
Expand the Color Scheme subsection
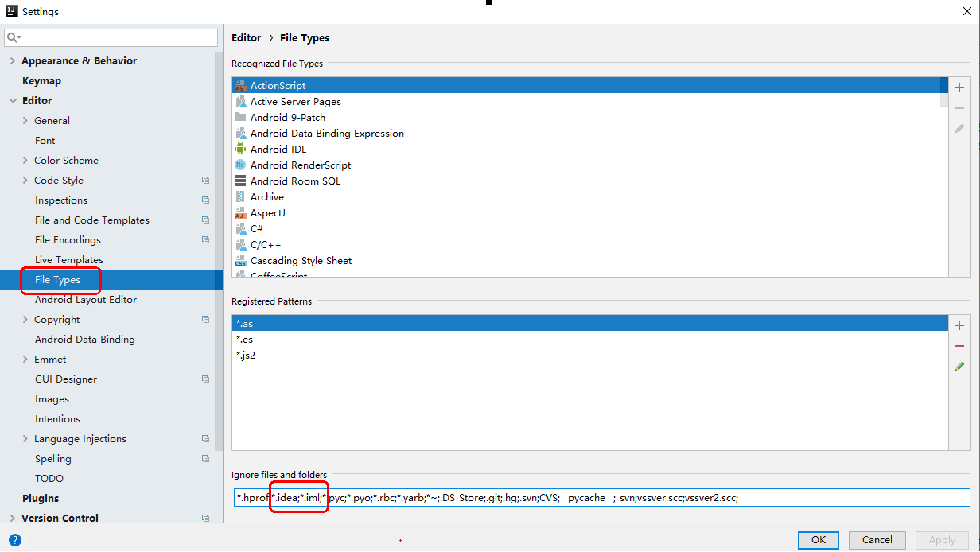[x=25, y=161]
